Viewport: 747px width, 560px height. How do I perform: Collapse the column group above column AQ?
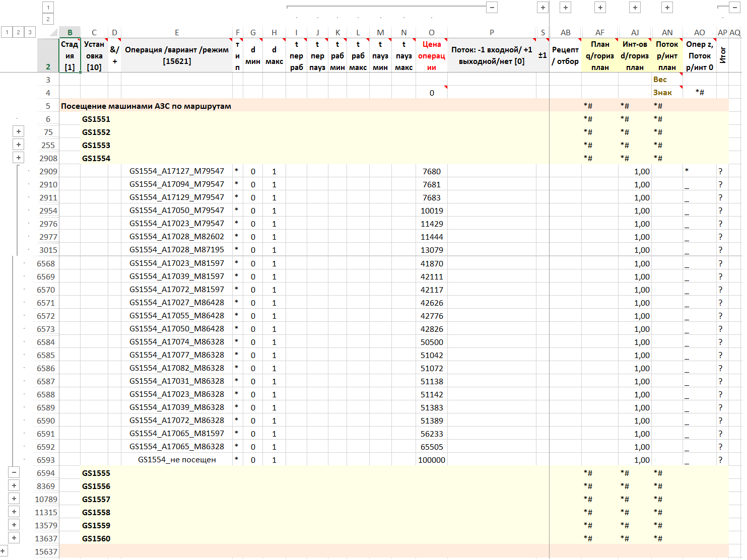pyautogui.click(x=735, y=8)
